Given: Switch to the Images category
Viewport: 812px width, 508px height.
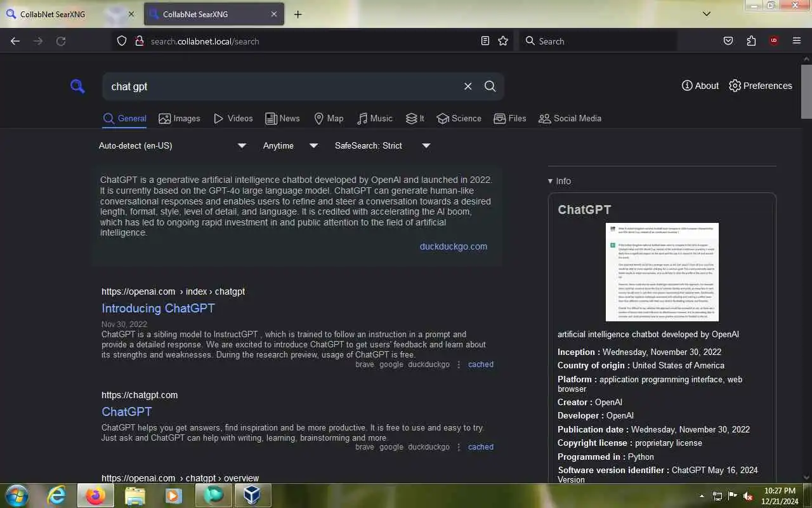Looking at the screenshot, I should 180,118.
